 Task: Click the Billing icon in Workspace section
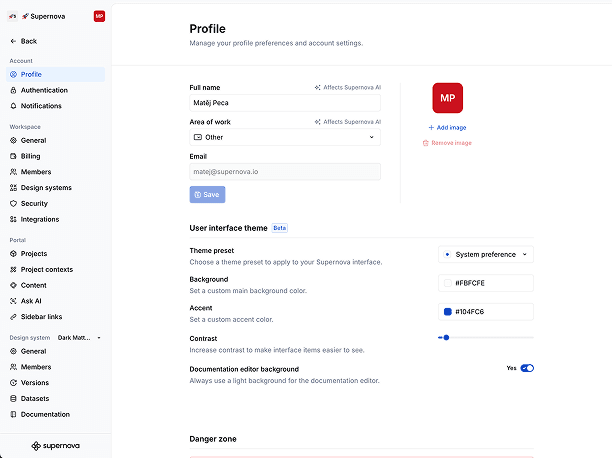coord(13,156)
